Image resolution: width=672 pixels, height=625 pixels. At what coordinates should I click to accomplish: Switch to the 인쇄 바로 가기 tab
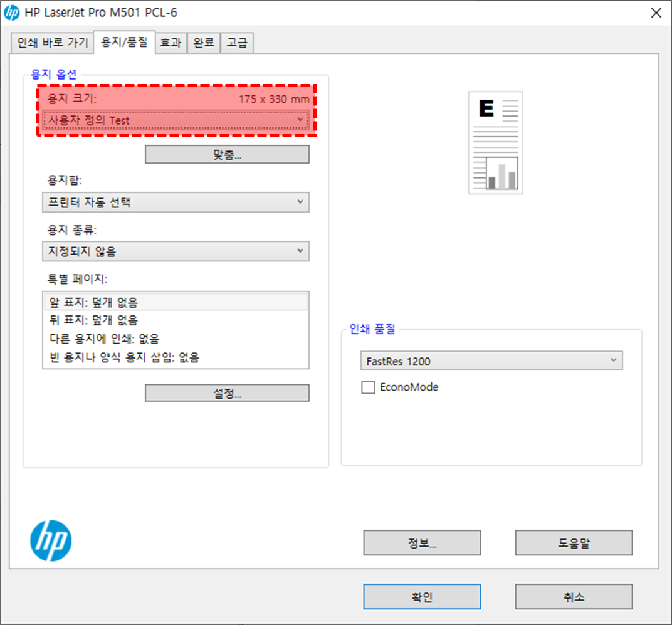[52, 43]
